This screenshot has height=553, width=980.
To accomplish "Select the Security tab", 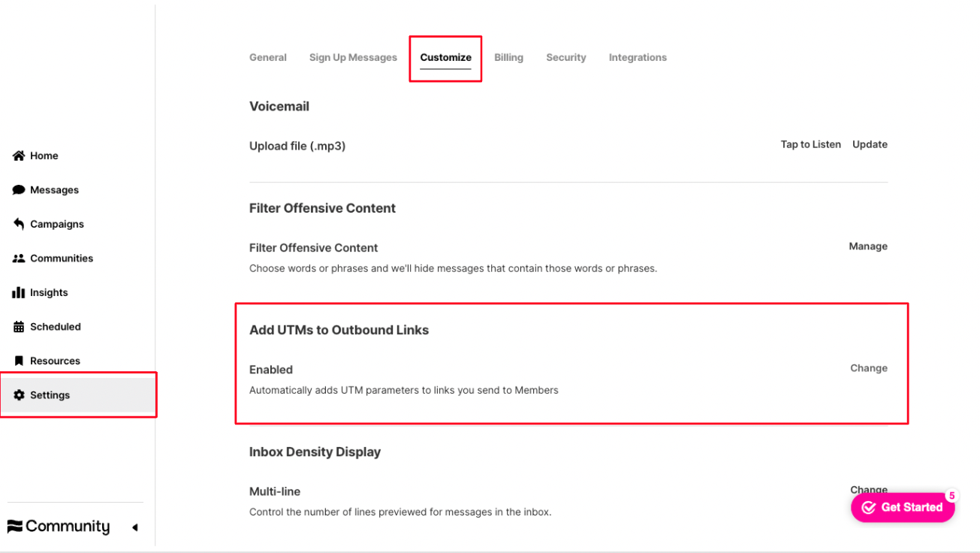I will (x=566, y=57).
